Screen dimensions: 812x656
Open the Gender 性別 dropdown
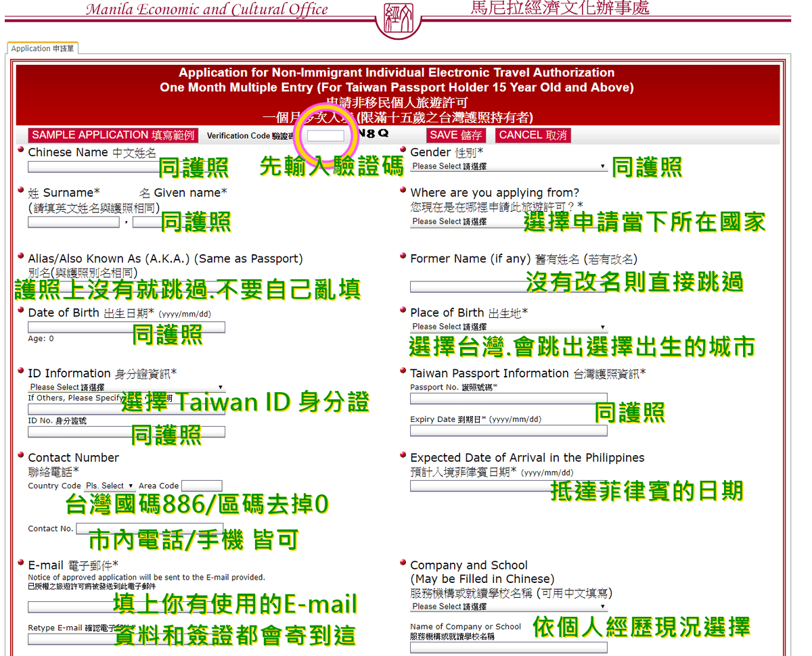point(508,166)
